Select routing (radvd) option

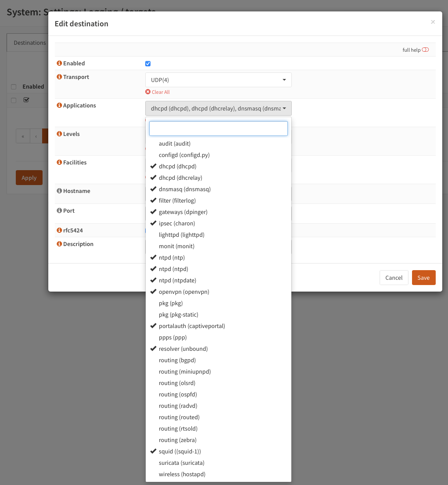[x=218, y=406]
